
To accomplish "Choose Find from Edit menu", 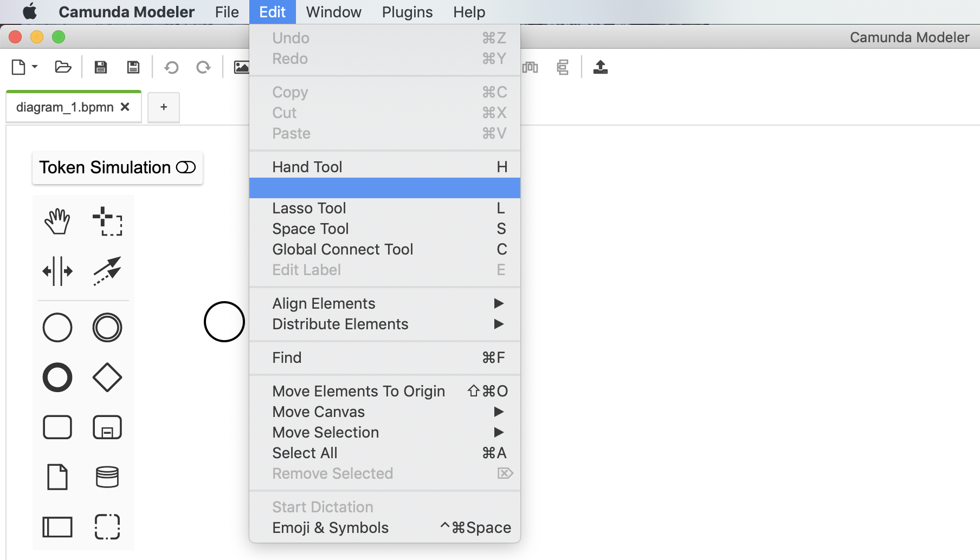I will pos(385,357).
